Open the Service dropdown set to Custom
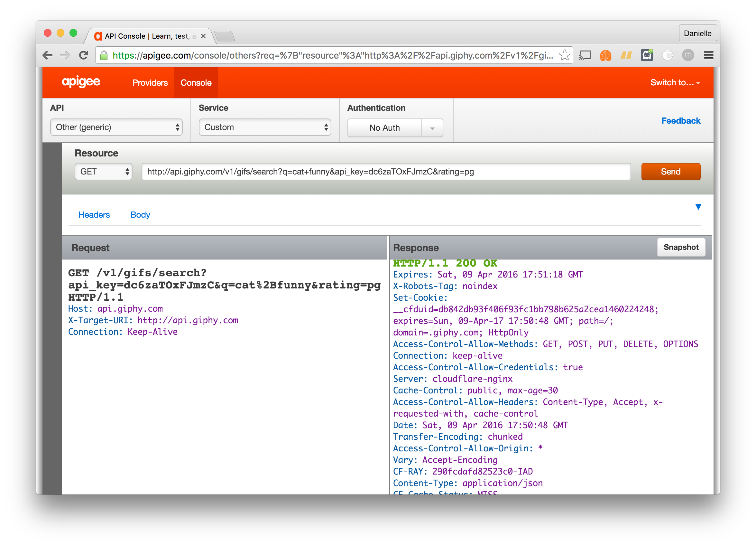This screenshot has width=756, height=546. tap(265, 127)
